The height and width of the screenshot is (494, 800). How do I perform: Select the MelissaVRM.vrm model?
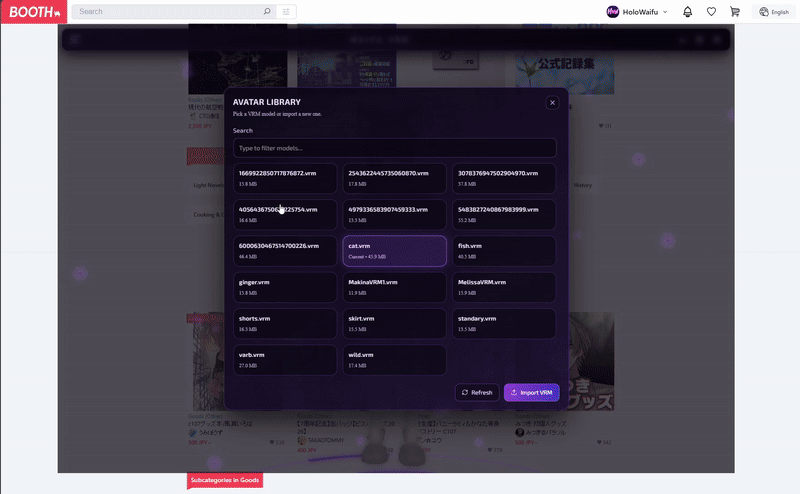(x=503, y=287)
